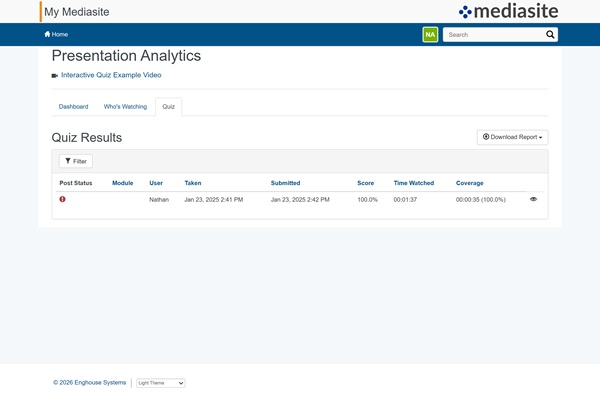Switch to the Who's Watching tab
Viewport: 600px width, 402px height.
pyautogui.click(x=125, y=106)
